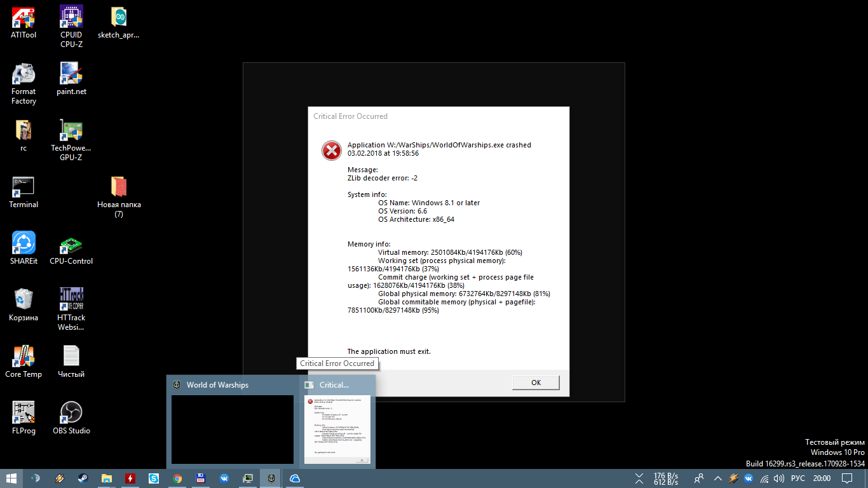Image resolution: width=868 pixels, height=488 pixels.
Task: Open TechPowerUp GPU-Z shortcut
Action: point(71,140)
